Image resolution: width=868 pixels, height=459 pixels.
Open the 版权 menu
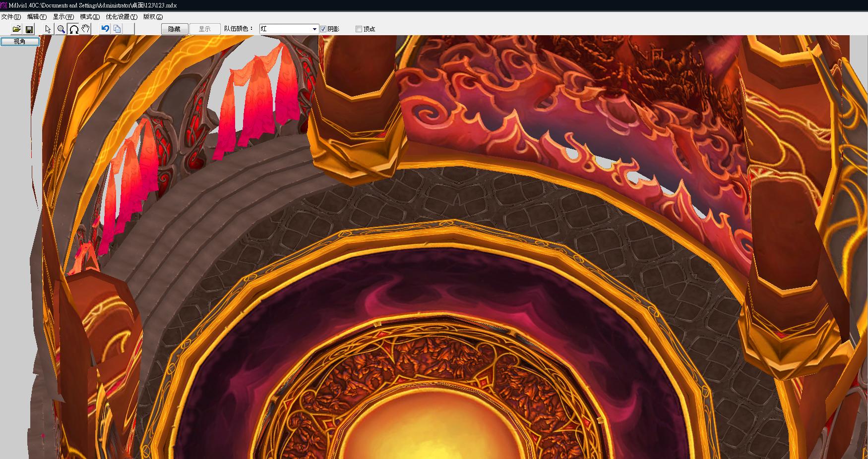(x=153, y=17)
